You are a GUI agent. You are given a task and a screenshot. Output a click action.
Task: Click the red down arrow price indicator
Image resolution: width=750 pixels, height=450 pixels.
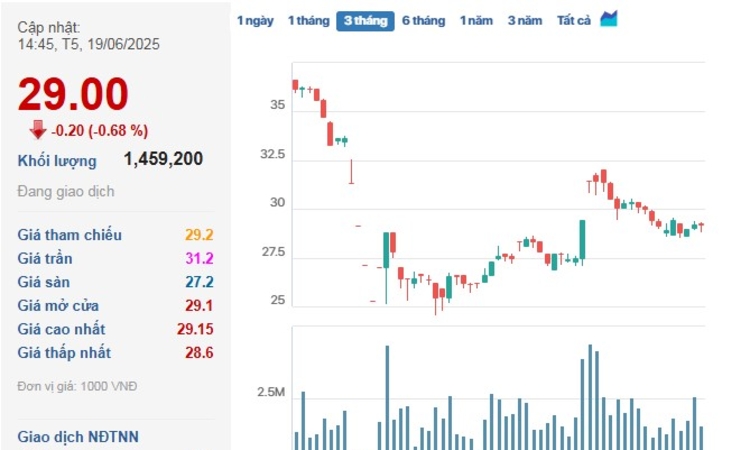coord(38,129)
